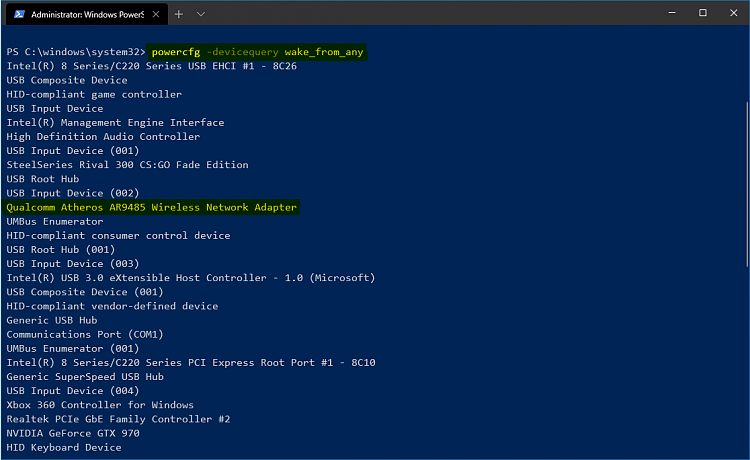Click "SteelSeries Rival 300 CS:GO Fade Edition"

pyautogui.click(x=127, y=165)
